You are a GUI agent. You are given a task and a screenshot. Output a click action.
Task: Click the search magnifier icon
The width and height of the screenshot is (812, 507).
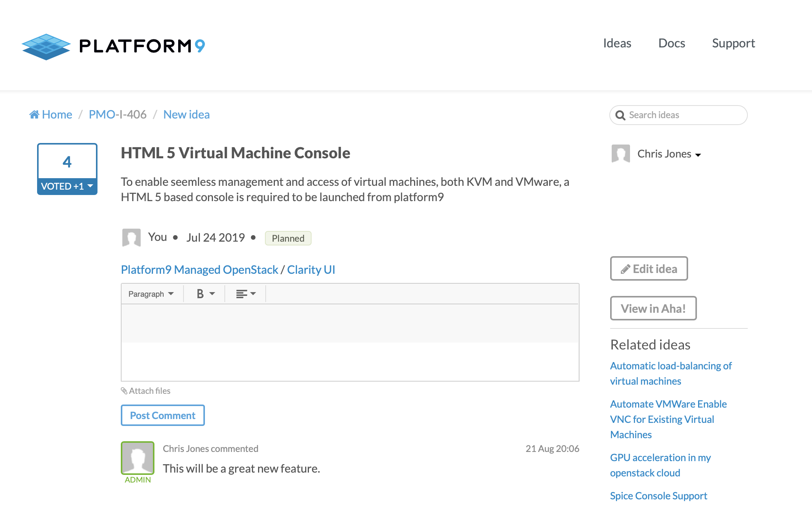620,115
